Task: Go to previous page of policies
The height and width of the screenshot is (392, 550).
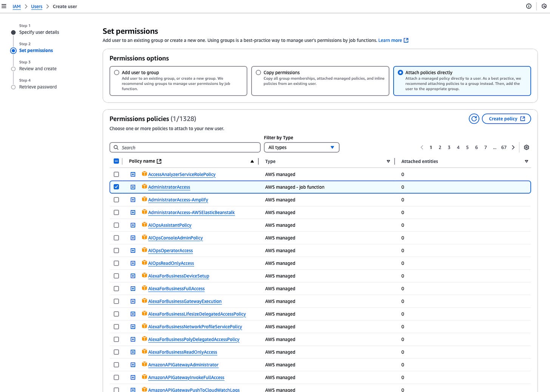Action: tap(422, 148)
